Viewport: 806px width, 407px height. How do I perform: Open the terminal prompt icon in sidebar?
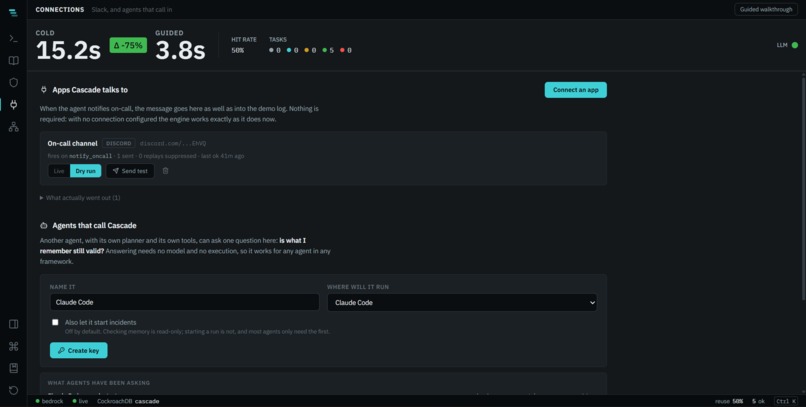coord(13,39)
